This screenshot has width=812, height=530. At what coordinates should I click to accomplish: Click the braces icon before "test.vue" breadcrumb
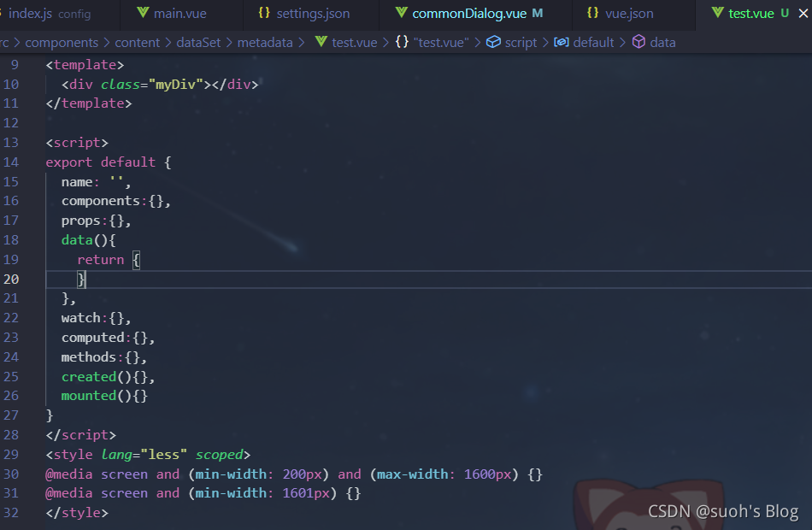click(x=403, y=41)
